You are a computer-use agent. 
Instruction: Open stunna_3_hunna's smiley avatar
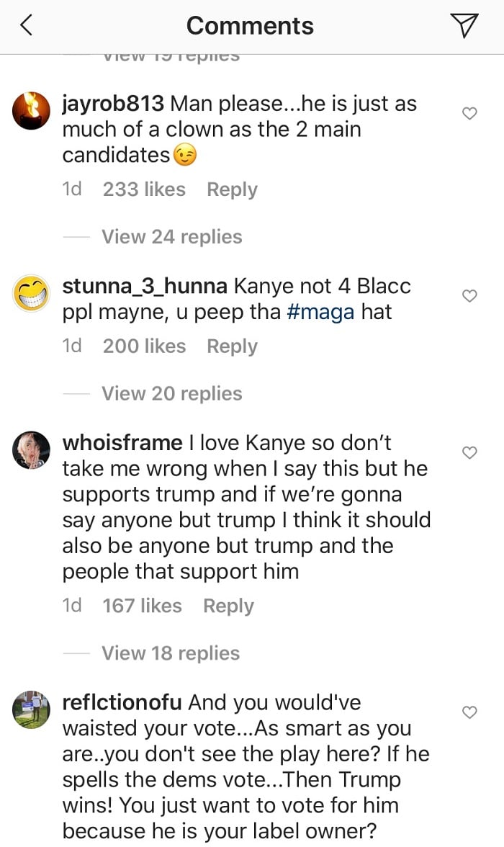[32, 293]
